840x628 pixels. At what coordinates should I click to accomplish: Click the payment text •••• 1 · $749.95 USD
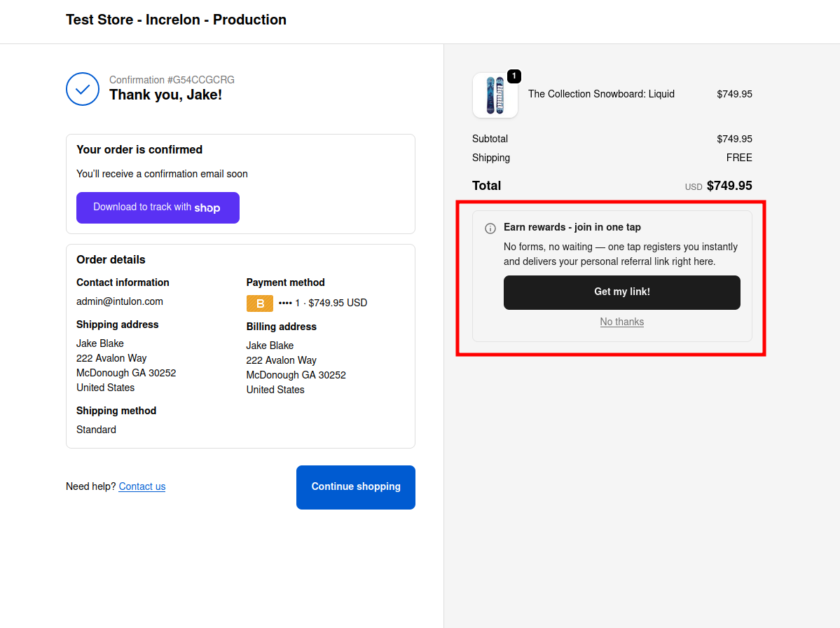point(323,303)
